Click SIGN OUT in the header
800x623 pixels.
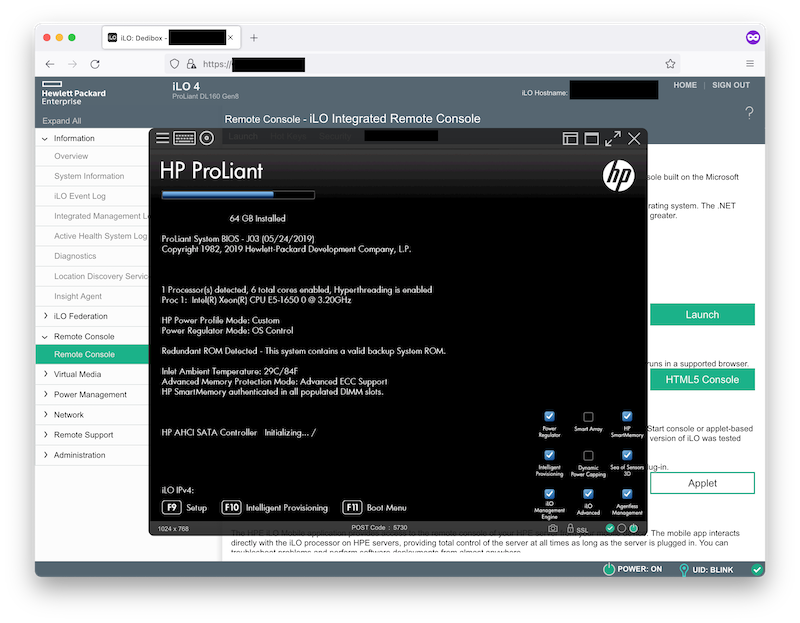[731, 85]
